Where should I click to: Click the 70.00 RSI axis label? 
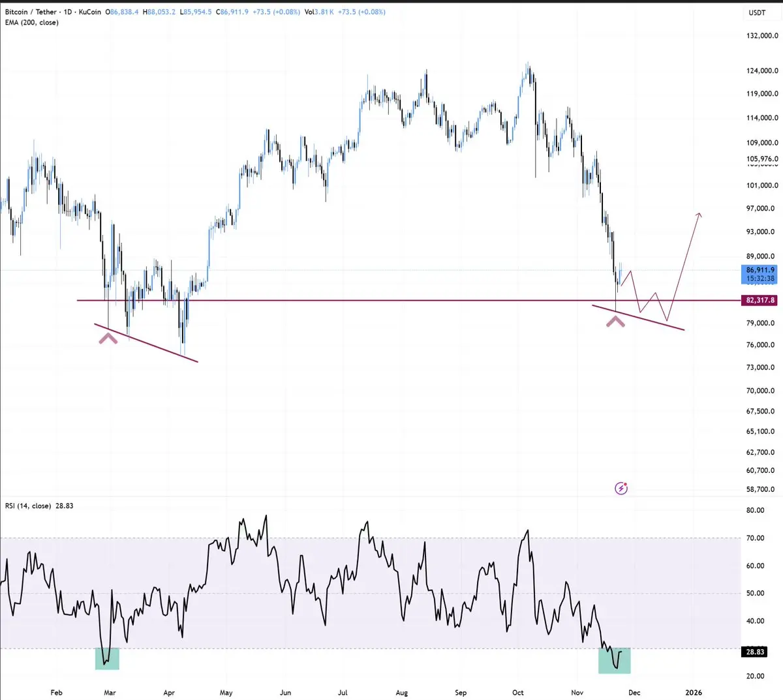tap(755, 538)
